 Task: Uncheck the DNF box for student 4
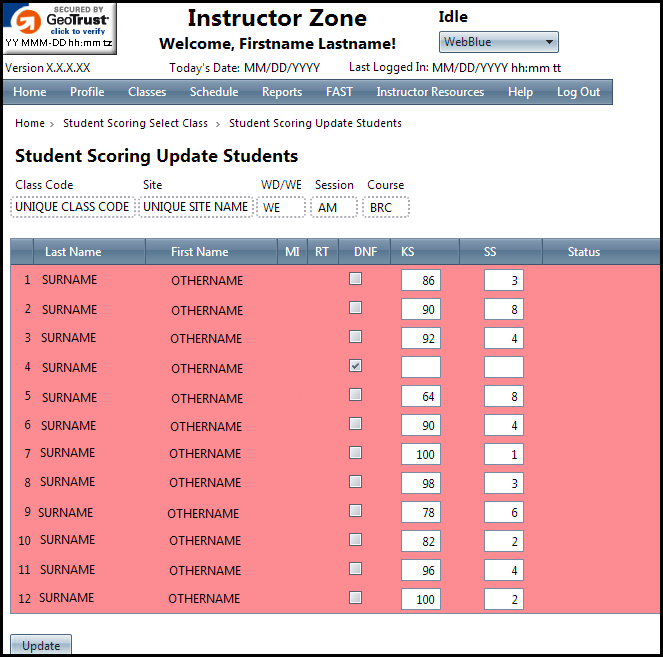[355, 366]
